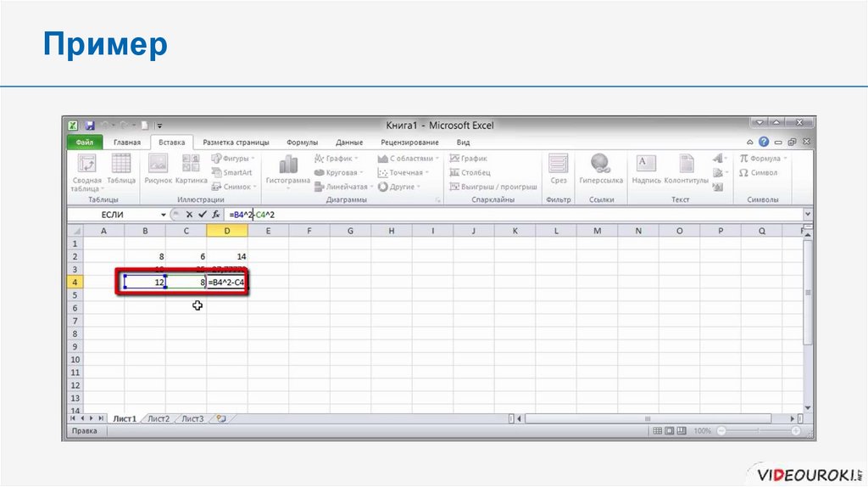The width and height of the screenshot is (868, 487).
Task: Click in the formula bar text
Action: 252,215
